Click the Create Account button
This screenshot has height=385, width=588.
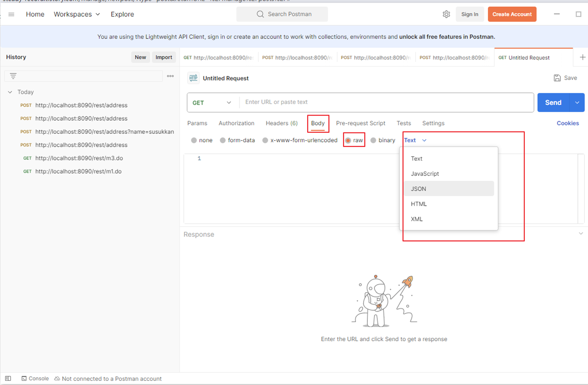(512, 14)
